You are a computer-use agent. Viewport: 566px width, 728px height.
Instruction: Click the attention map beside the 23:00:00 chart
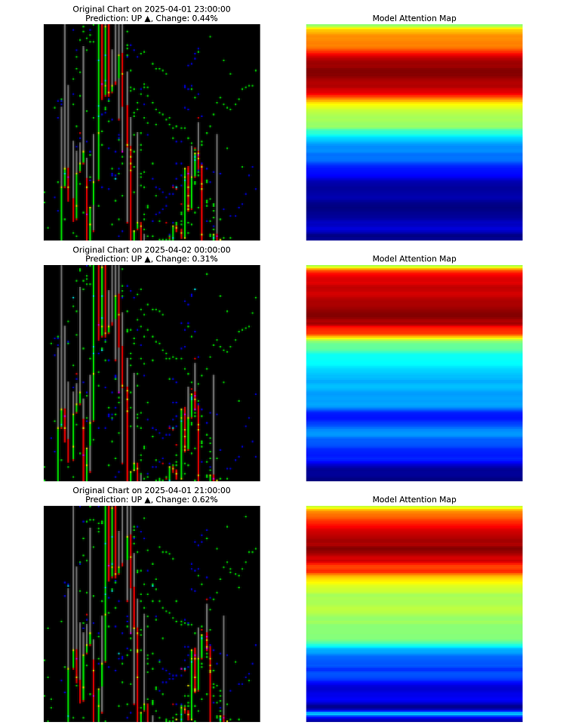tap(414, 132)
